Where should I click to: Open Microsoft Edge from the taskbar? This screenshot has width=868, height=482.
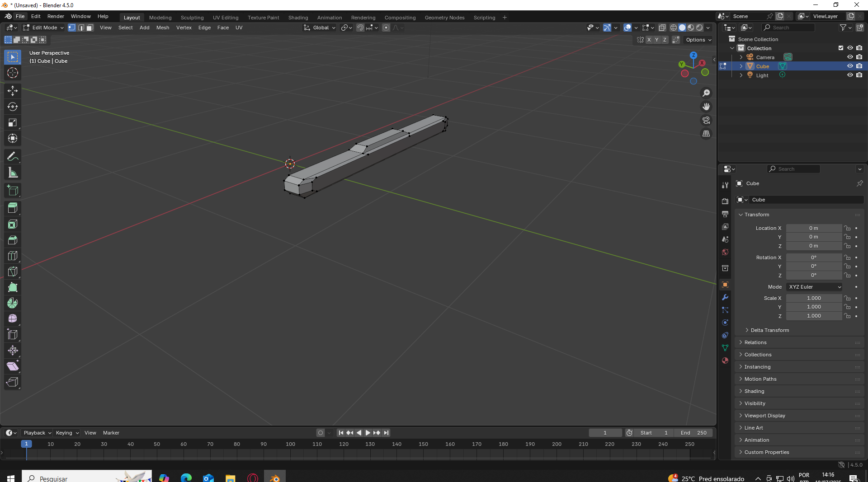[186, 478]
